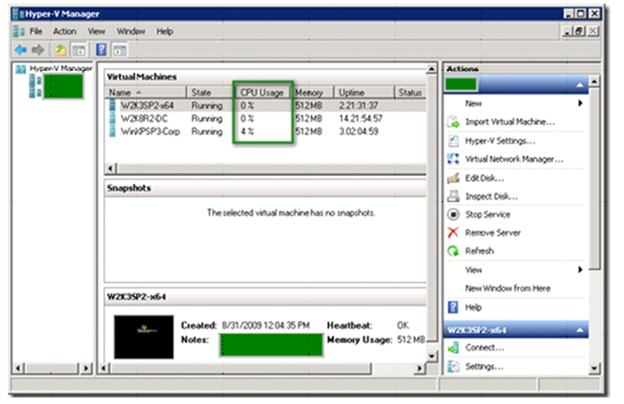Click the Inspect Disk action icon
Screen dimensions: 624x404
[x=453, y=196]
